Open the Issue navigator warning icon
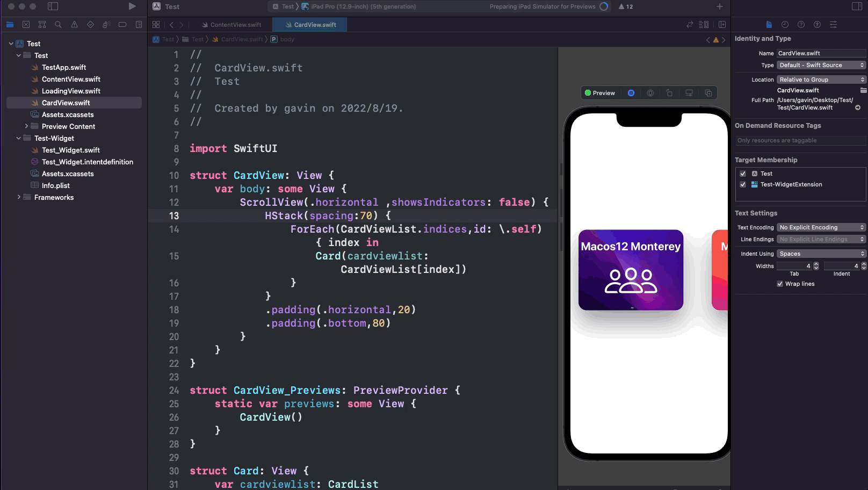 pyautogui.click(x=74, y=25)
